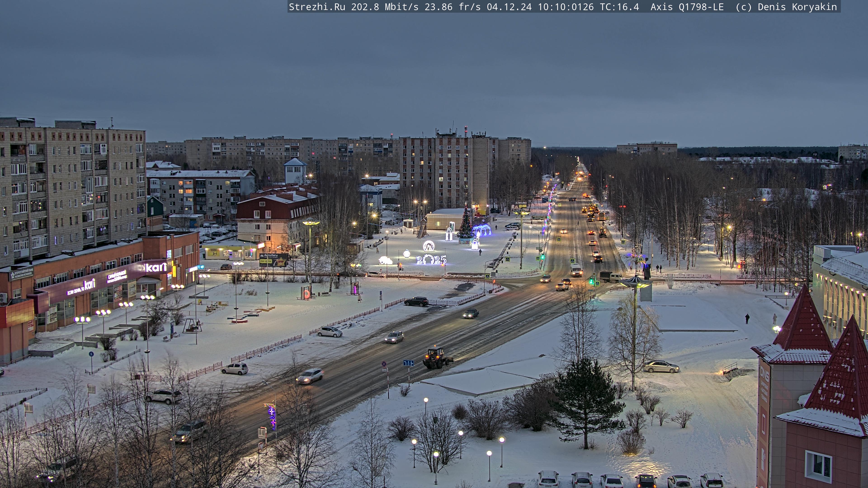Click the "202.8 Mbit/s" bitrate value
This screenshot has height=488, width=868.
(x=385, y=7)
